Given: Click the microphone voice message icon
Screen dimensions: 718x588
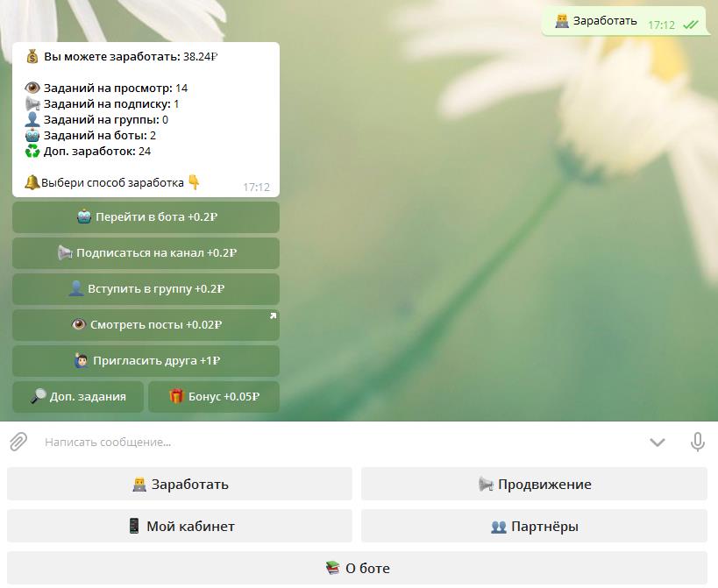Looking at the screenshot, I should pyautogui.click(x=697, y=442).
